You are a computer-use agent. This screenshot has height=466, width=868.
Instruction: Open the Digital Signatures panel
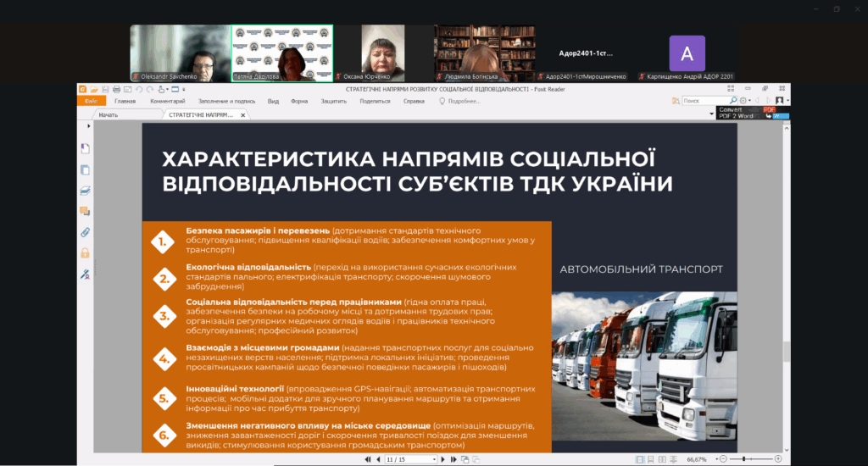click(85, 274)
